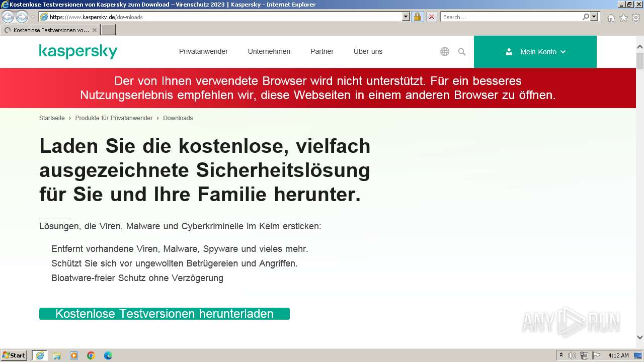This screenshot has height=362, width=644.
Task: Launch Chrome from the taskbar
Action: tap(91, 355)
